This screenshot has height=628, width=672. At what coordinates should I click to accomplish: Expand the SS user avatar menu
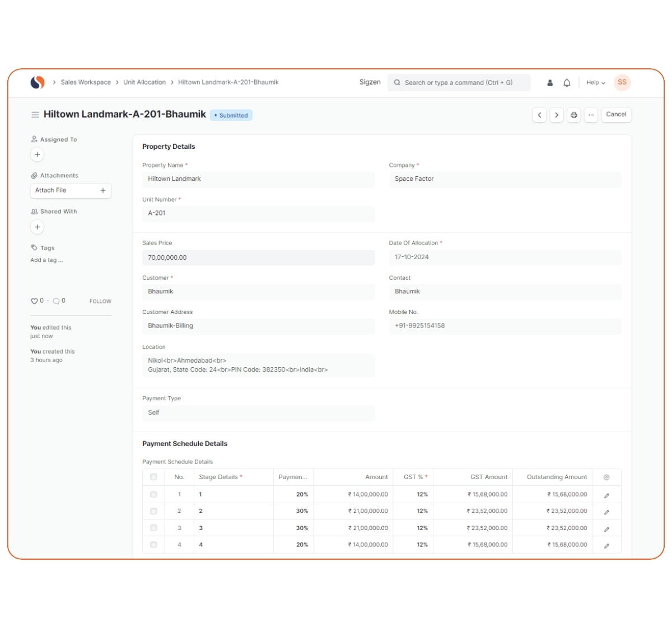point(622,82)
